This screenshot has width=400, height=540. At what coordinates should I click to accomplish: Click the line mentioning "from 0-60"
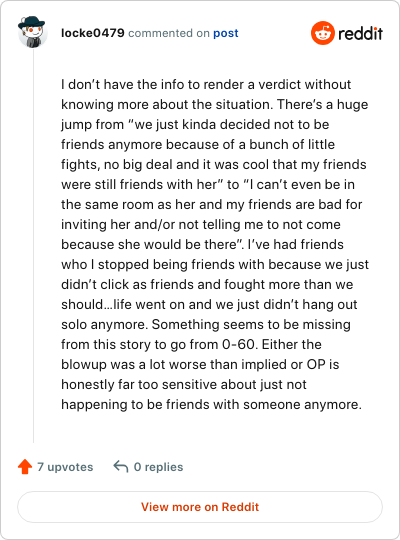[x=191, y=344]
